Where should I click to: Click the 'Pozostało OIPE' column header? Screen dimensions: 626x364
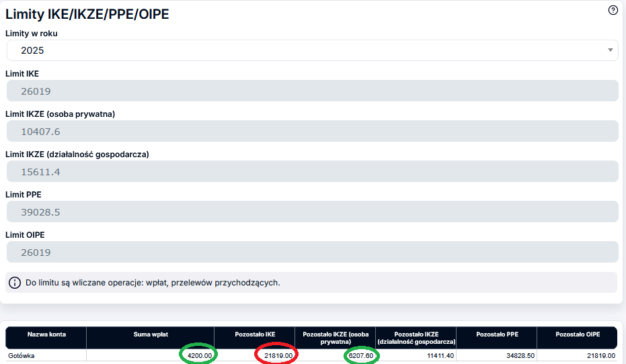pos(577,334)
